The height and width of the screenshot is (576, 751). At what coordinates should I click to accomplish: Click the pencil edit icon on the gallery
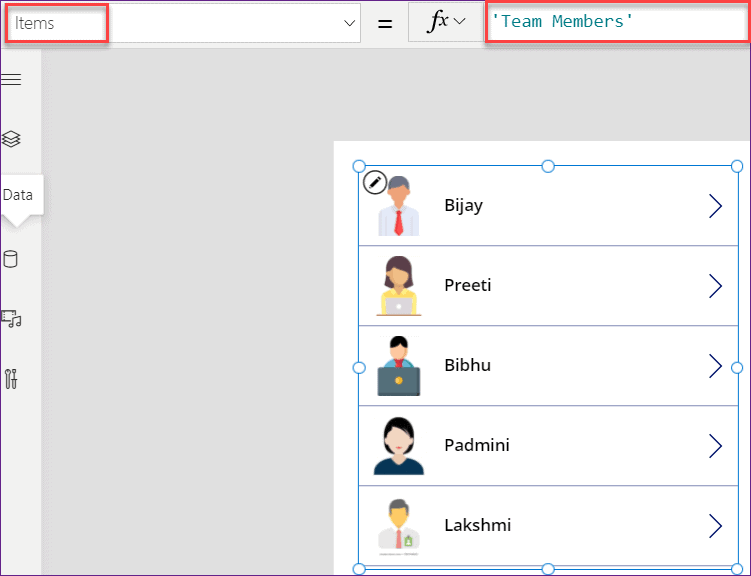375,182
